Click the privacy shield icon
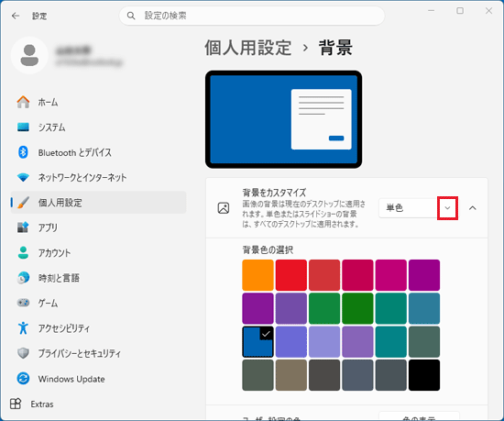Viewport: 504px width, 421px height. (23, 353)
